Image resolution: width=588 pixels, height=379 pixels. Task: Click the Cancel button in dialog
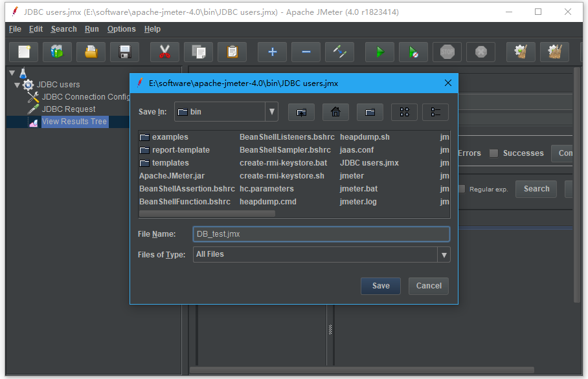coord(429,286)
